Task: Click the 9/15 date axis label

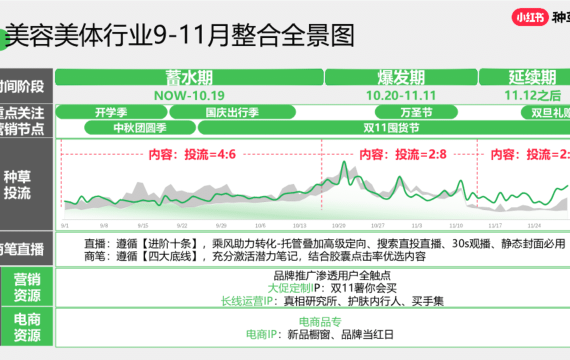Action: point(143,226)
